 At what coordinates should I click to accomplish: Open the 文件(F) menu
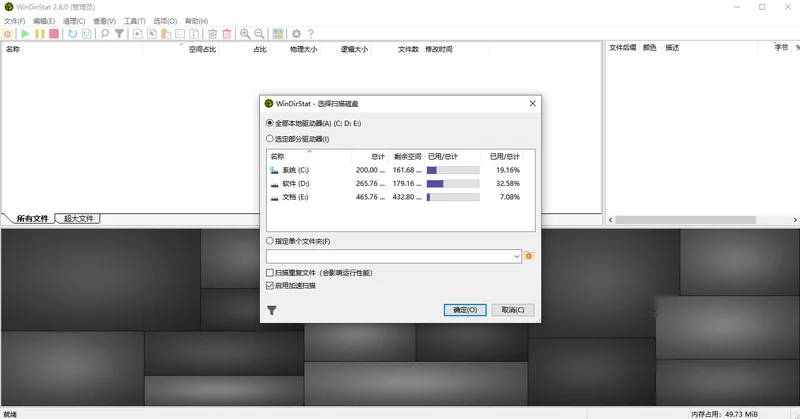(x=14, y=21)
